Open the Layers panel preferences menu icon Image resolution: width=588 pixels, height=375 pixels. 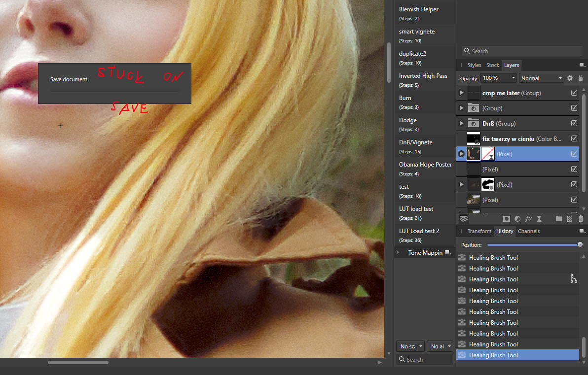pyautogui.click(x=582, y=65)
